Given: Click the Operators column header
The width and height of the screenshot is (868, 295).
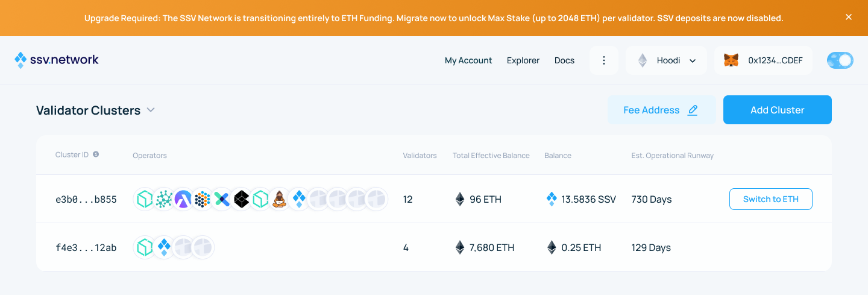Looking at the screenshot, I should (x=149, y=156).
